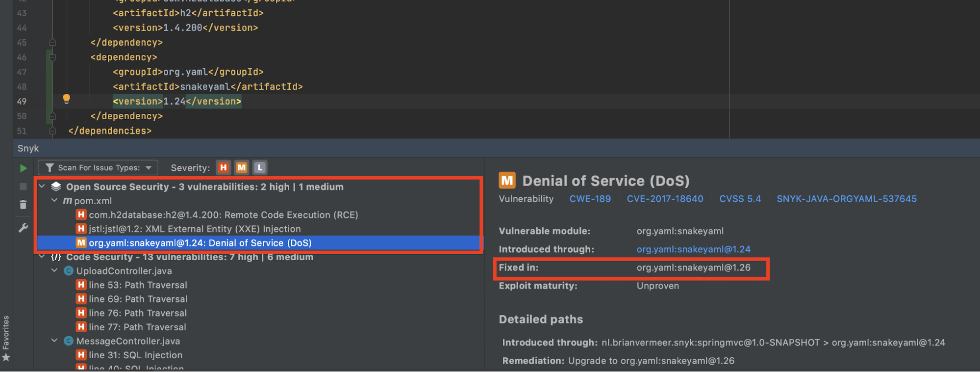The height and width of the screenshot is (372, 980).
Task: Toggle the High severity filter
Action: [x=224, y=168]
